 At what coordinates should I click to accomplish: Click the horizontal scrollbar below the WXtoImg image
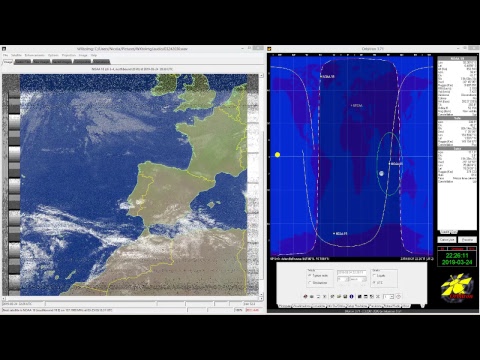pos(130,298)
